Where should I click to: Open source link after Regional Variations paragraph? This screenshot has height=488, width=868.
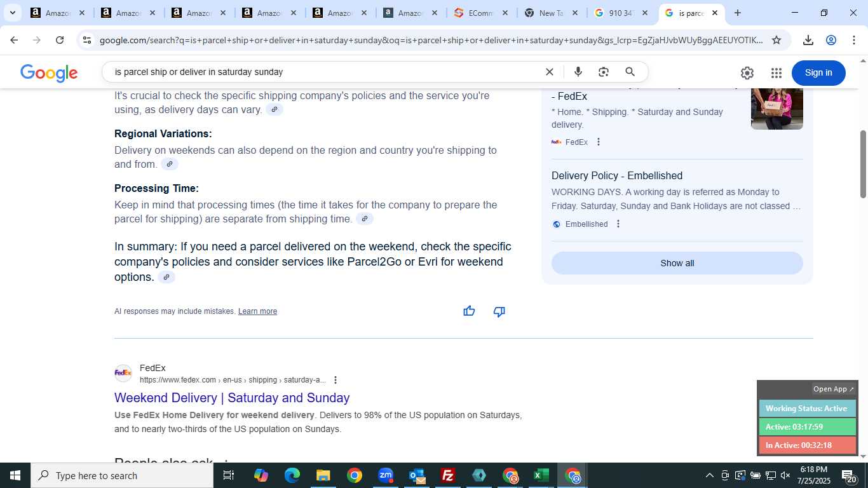170,165
